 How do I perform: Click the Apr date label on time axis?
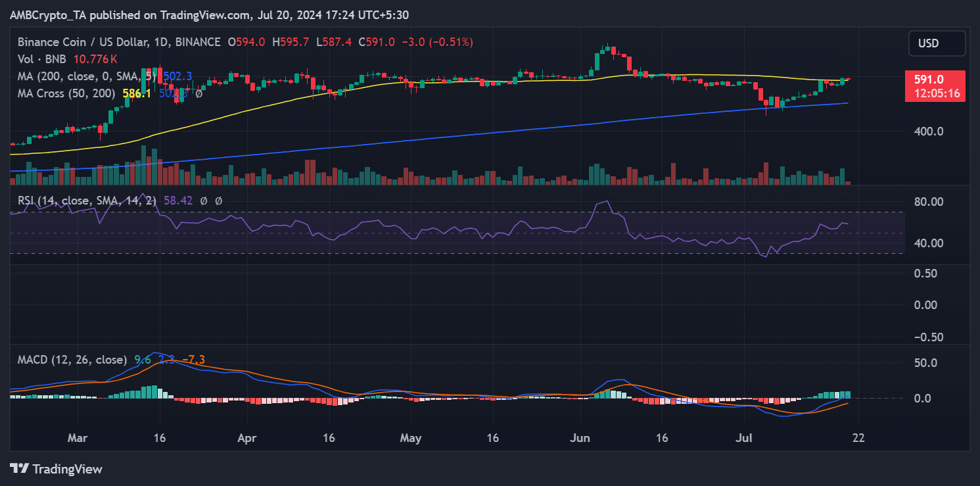pos(248,437)
